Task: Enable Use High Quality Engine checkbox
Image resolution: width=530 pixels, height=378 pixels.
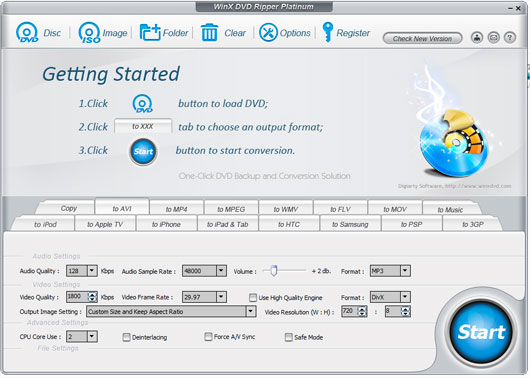Action: pos(253,297)
